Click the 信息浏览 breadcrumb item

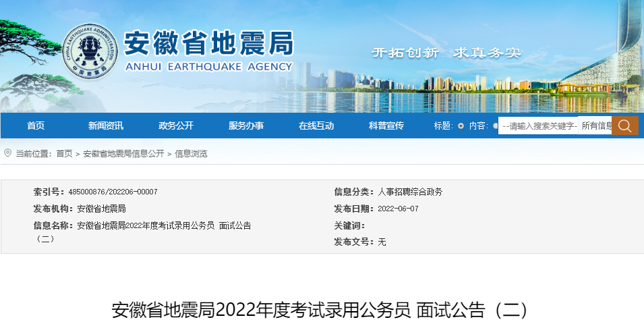click(x=192, y=154)
